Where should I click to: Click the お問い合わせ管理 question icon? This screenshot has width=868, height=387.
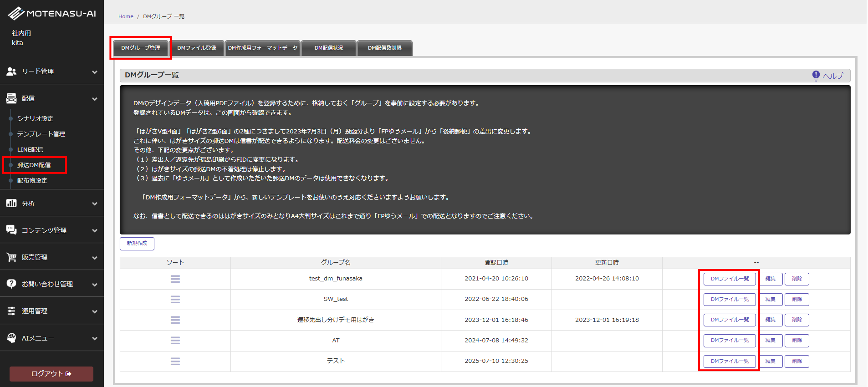pyautogui.click(x=11, y=284)
